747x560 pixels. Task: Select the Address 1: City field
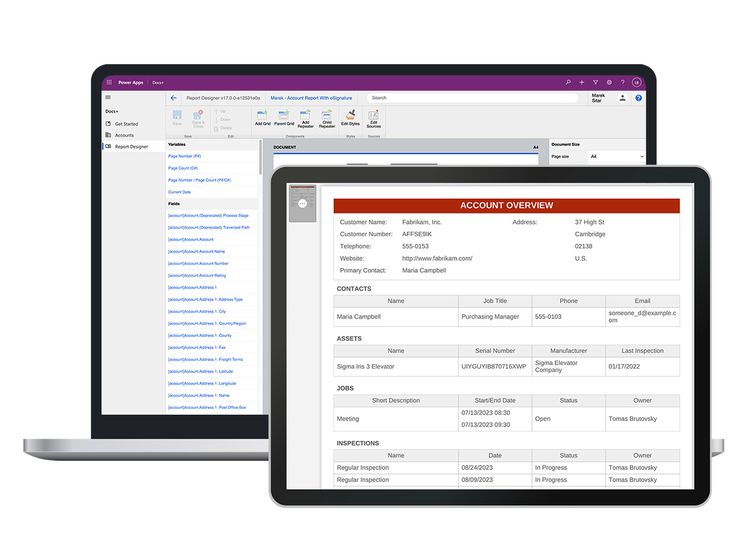(197, 311)
